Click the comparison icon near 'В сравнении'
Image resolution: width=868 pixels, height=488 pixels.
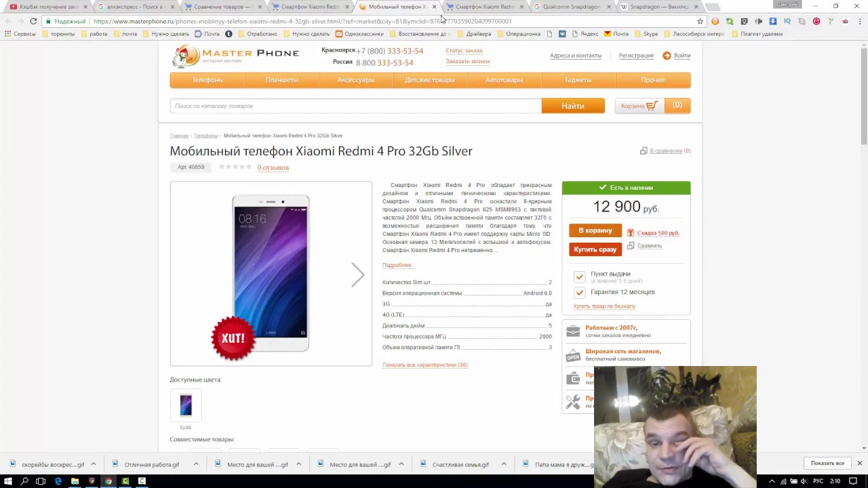tap(644, 150)
